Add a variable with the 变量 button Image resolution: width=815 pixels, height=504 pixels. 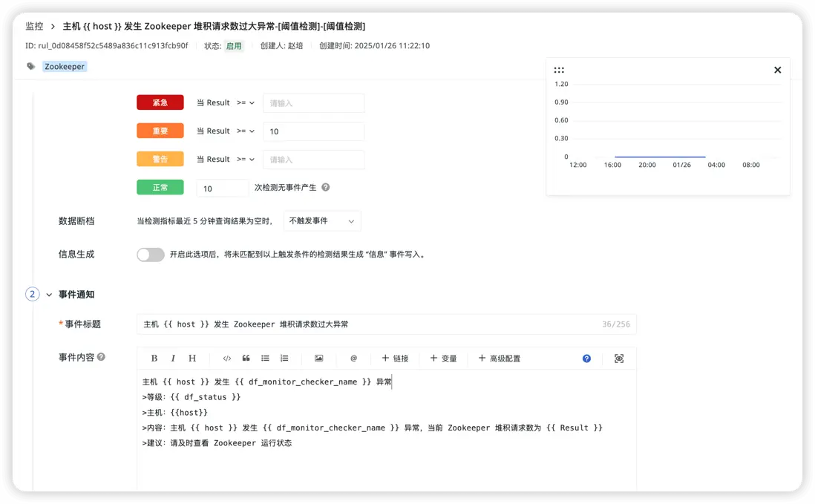[x=443, y=358]
